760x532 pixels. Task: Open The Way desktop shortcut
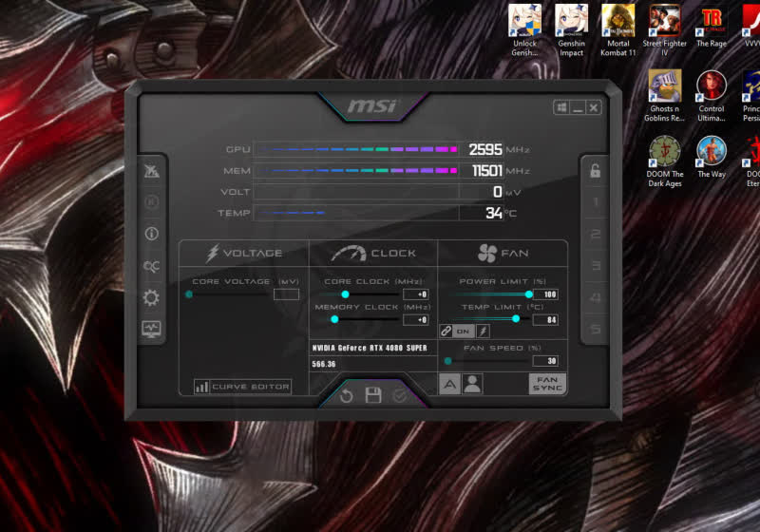click(712, 157)
